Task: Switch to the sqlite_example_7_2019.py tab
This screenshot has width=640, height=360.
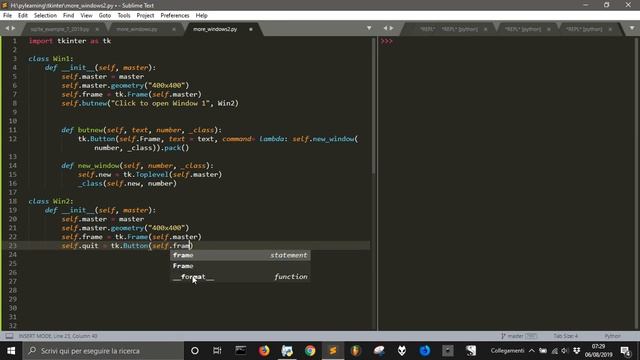Action: (x=60, y=29)
